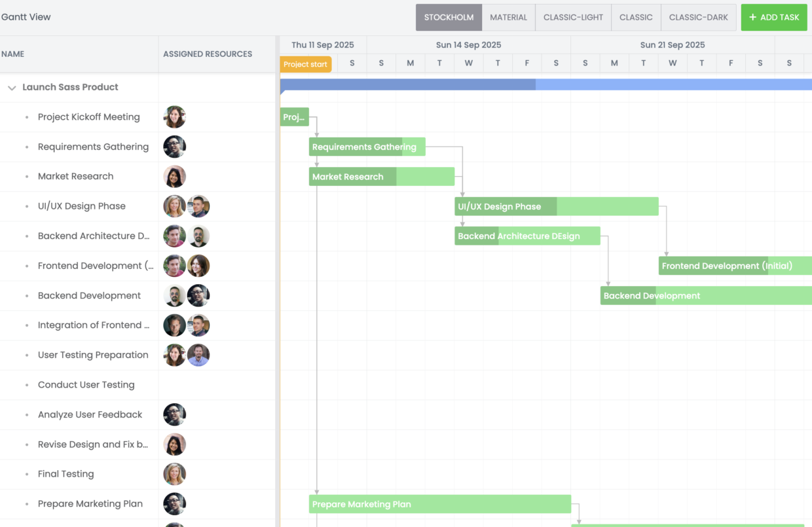Click the Analyze User Feedback resource avatar
812x527 pixels.
pyautogui.click(x=175, y=414)
